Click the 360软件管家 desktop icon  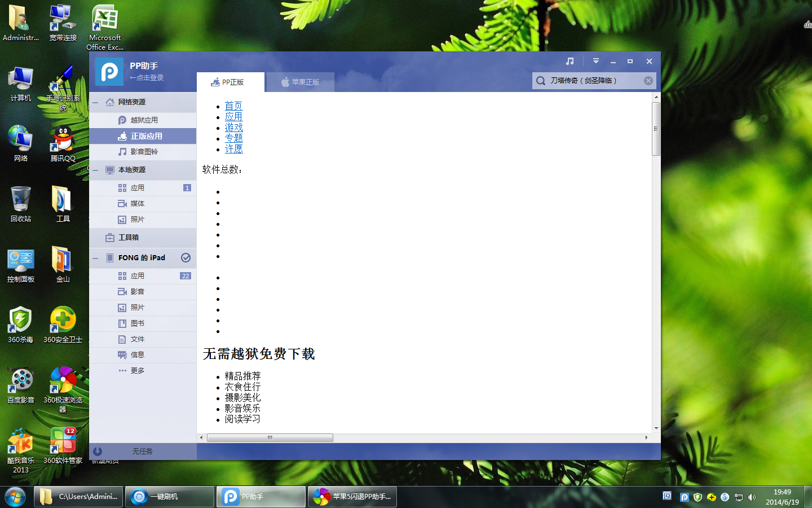click(63, 446)
